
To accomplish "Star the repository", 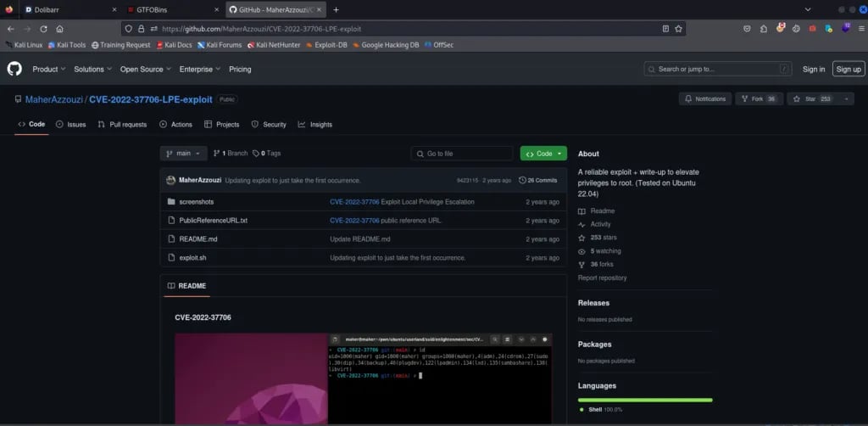I will (811, 98).
